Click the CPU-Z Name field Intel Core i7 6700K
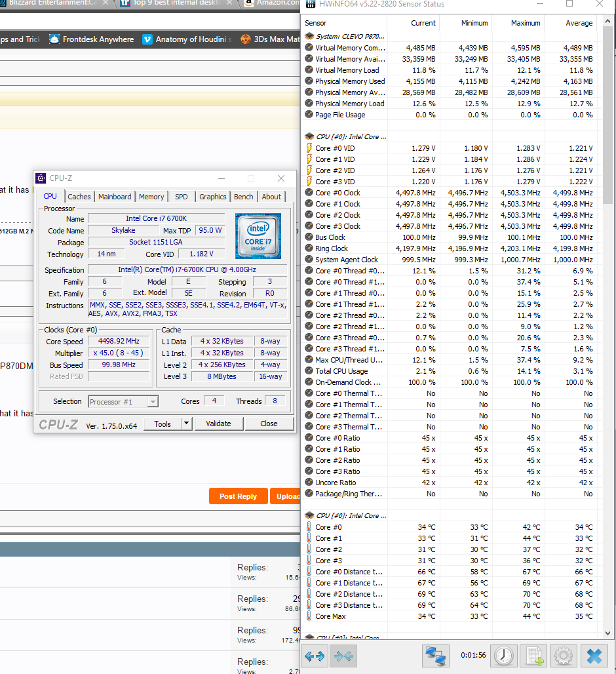 click(157, 218)
